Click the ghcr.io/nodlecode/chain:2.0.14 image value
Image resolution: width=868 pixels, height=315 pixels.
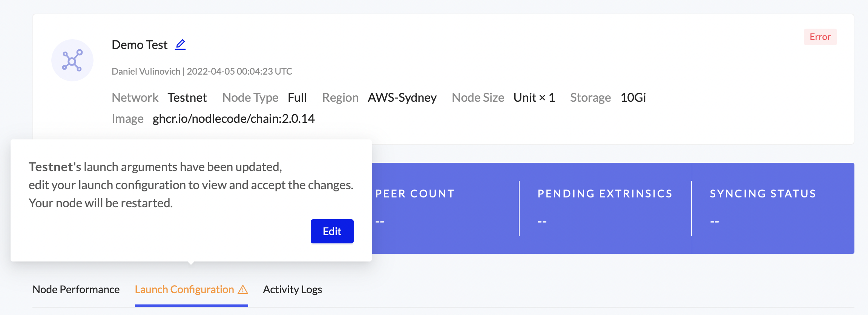tap(233, 119)
